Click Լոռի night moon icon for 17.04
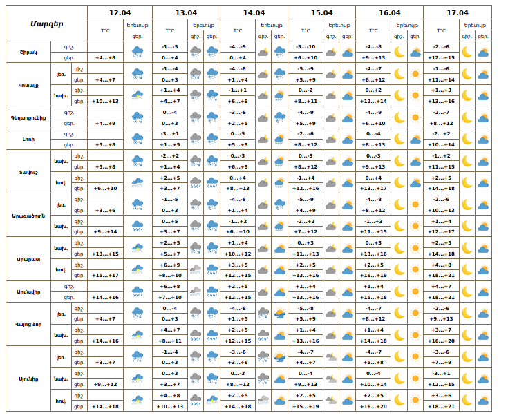This screenshot has width=508, height=420. 467,139
